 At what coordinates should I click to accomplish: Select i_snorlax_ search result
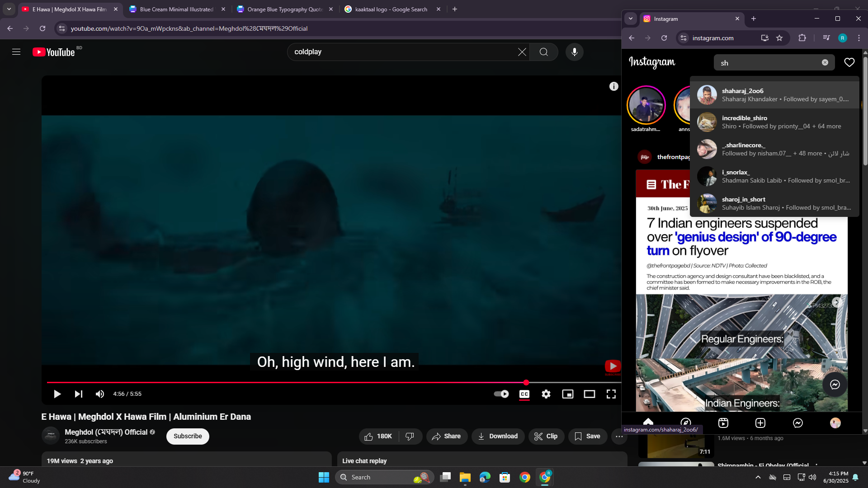tap(774, 176)
